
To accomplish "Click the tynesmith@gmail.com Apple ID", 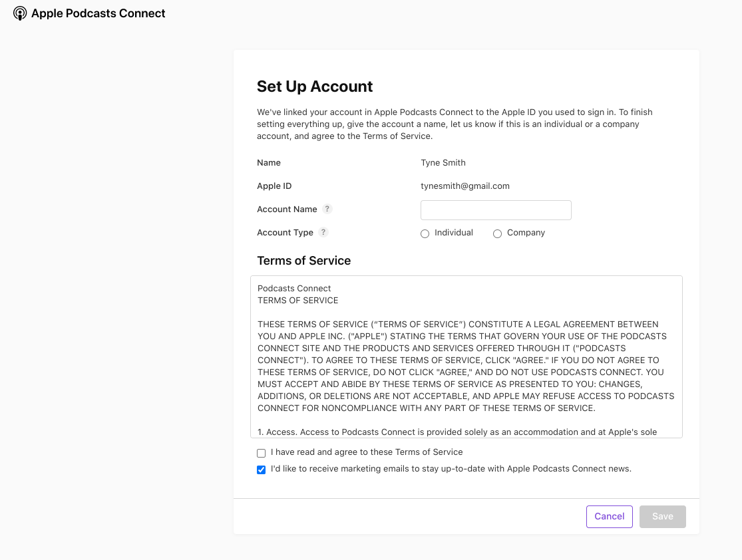I will coord(465,186).
